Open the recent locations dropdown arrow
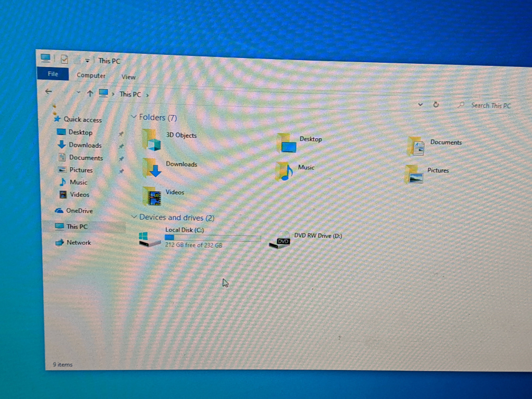This screenshot has height=399, width=532. coord(78,92)
